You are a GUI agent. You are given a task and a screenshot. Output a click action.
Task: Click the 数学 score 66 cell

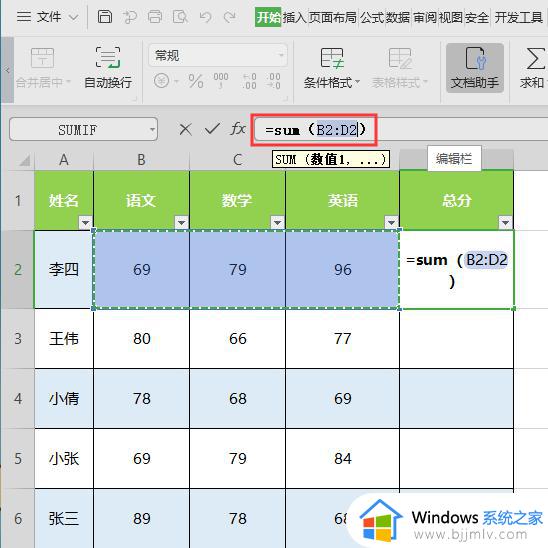238,339
